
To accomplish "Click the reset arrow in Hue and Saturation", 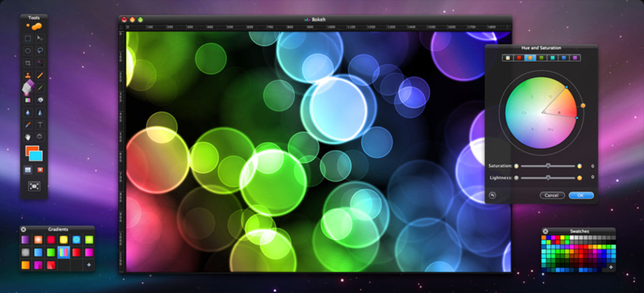I will (493, 194).
